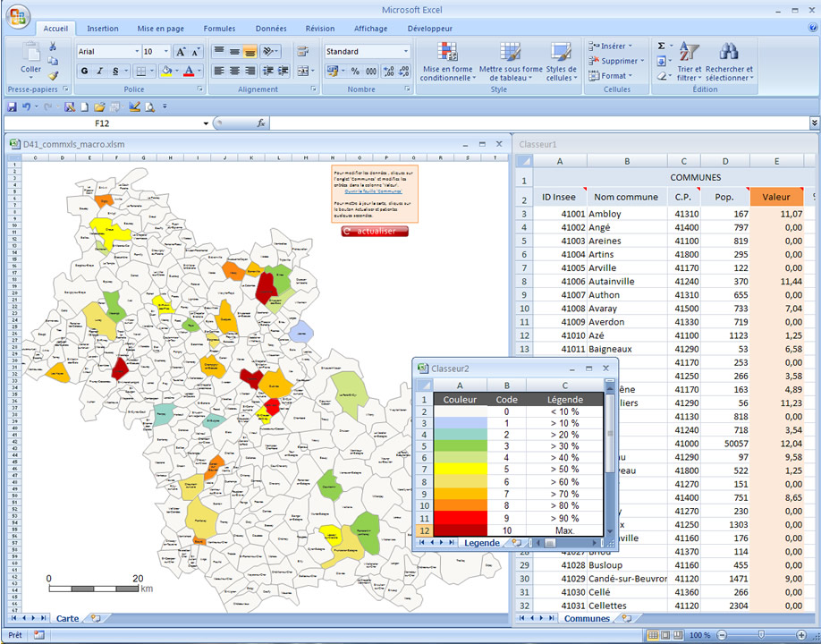Open the Arial font name dropdown
Image resolution: width=821 pixels, height=644 pixels.
[137, 51]
